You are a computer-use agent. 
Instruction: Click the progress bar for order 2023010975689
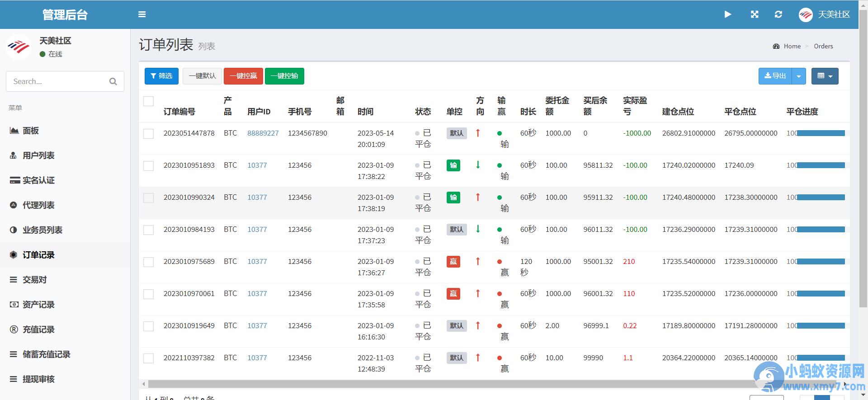click(x=821, y=262)
